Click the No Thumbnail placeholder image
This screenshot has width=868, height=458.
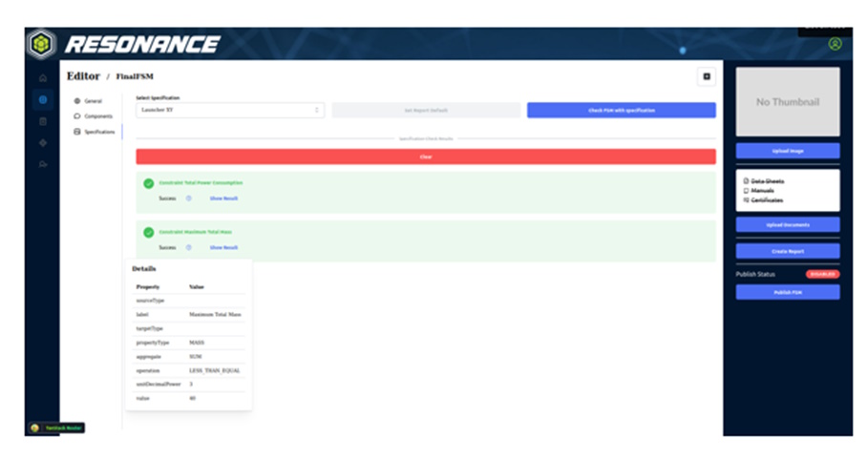pyautogui.click(x=788, y=101)
